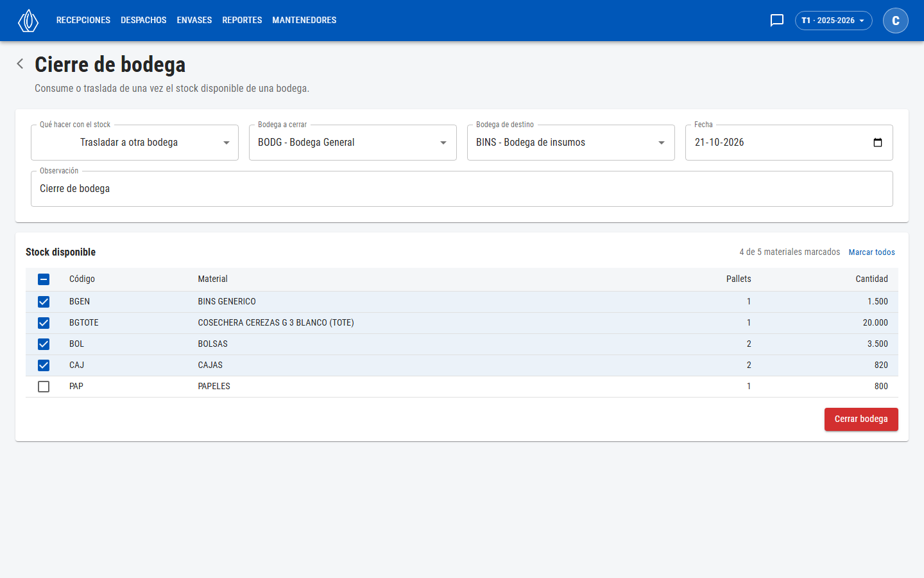Image resolution: width=924 pixels, height=578 pixels.
Task: Click the quantity value 820
Action: [x=881, y=365]
